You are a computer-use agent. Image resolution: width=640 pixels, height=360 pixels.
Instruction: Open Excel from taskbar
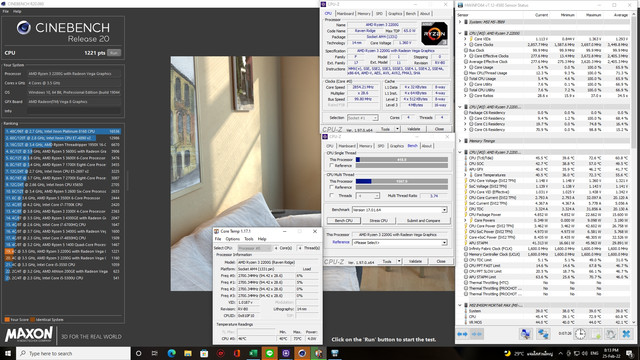[x=253, y=353]
